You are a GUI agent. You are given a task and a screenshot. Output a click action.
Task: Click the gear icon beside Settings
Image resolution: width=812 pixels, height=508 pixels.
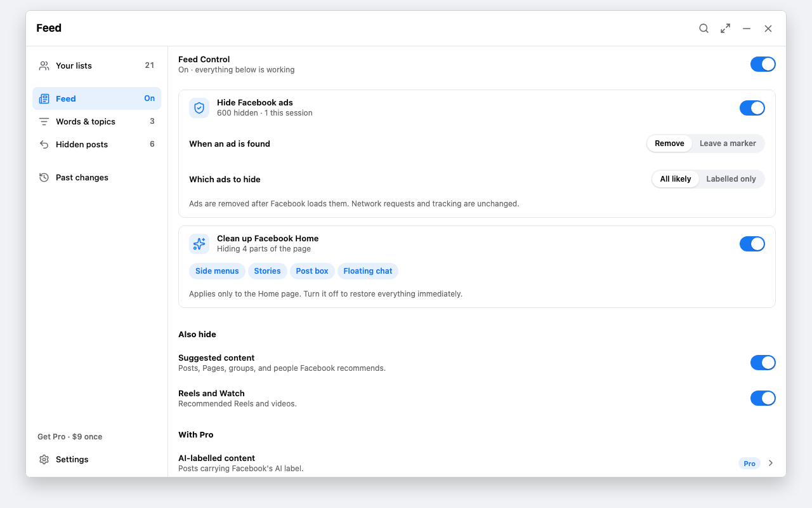pyautogui.click(x=44, y=459)
